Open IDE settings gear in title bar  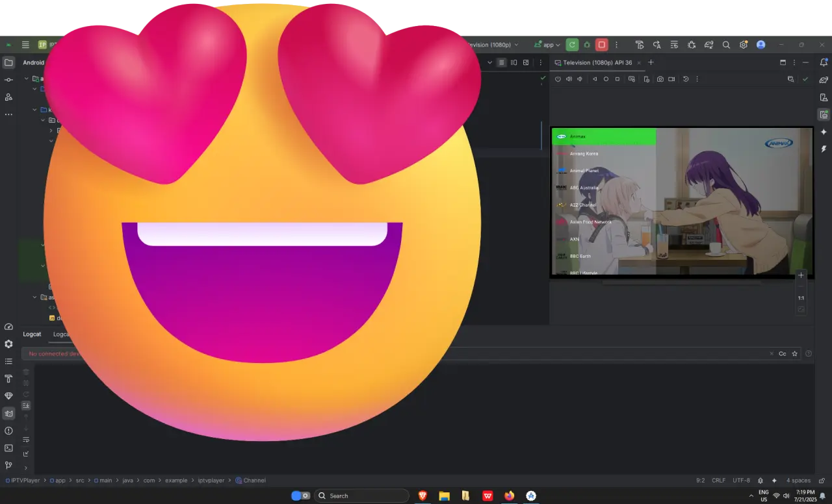tap(744, 45)
